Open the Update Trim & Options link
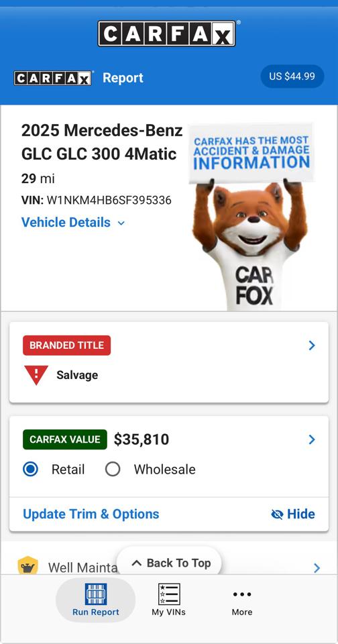338x644 pixels. [x=91, y=515]
